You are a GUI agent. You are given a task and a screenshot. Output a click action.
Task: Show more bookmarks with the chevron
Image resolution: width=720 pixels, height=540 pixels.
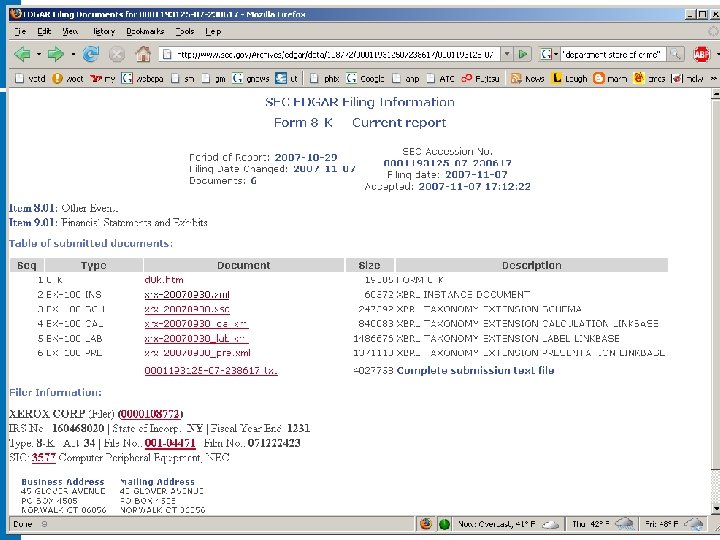pyautogui.click(x=714, y=79)
